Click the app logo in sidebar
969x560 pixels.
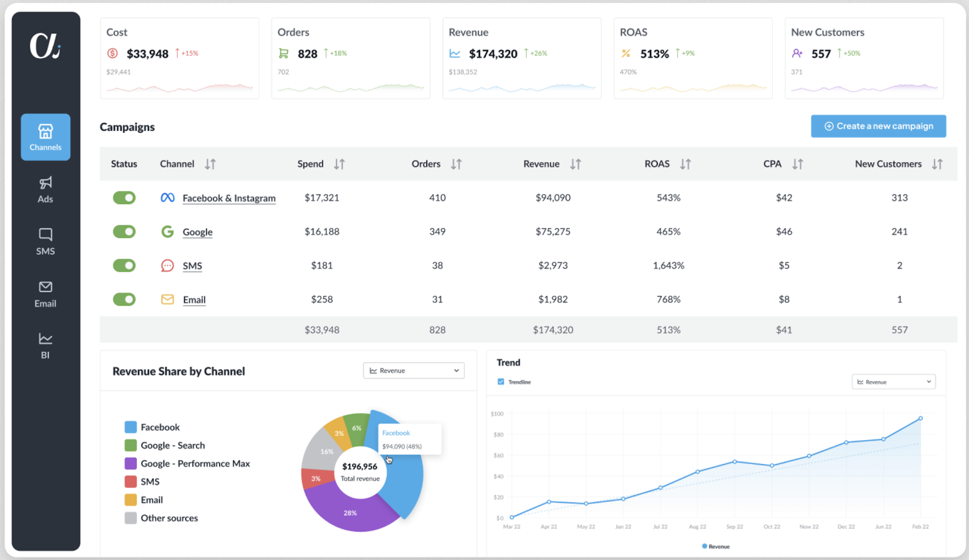click(45, 46)
